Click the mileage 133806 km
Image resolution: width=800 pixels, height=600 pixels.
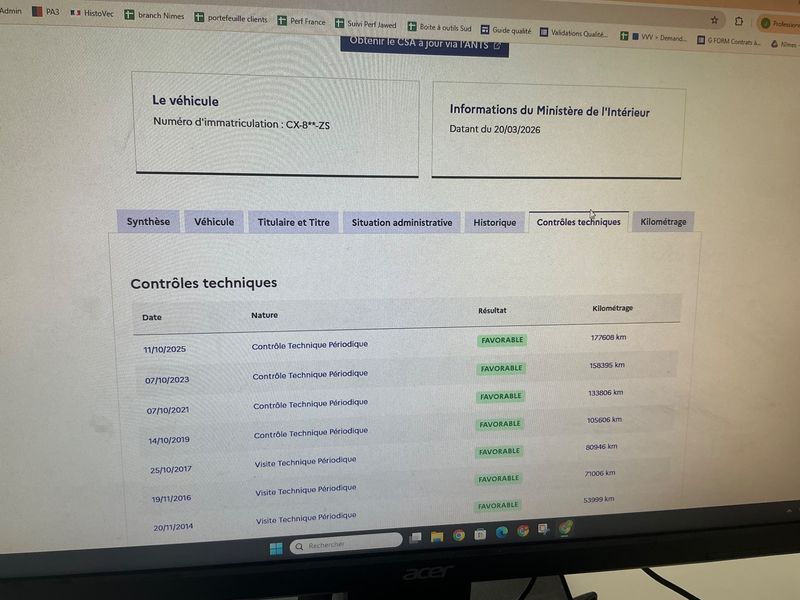[x=605, y=393]
